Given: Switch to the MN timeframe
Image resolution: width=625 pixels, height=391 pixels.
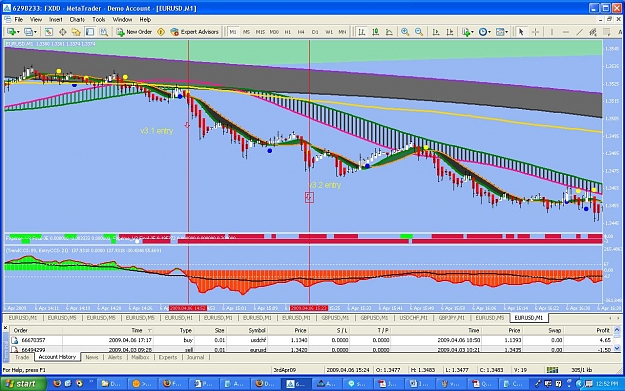Looking at the screenshot, I should (x=342, y=32).
